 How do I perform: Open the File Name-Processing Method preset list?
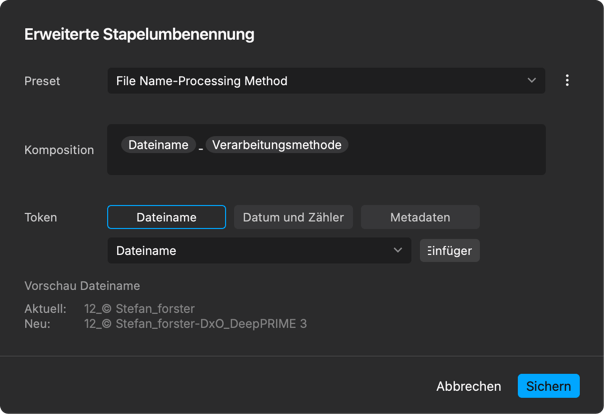tap(326, 80)
